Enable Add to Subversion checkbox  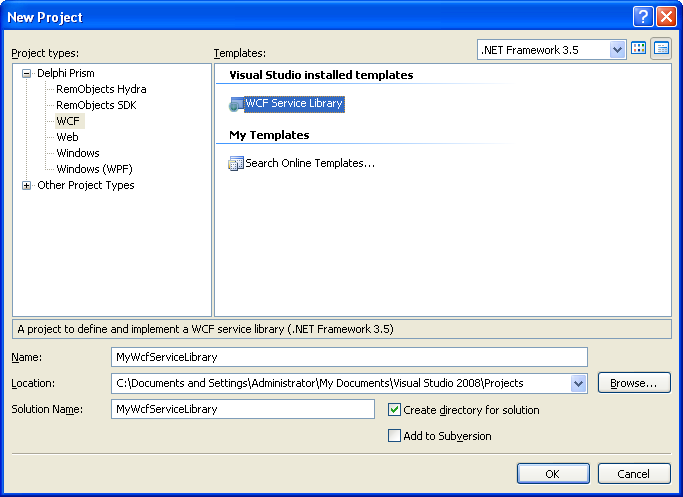point(394,436)
